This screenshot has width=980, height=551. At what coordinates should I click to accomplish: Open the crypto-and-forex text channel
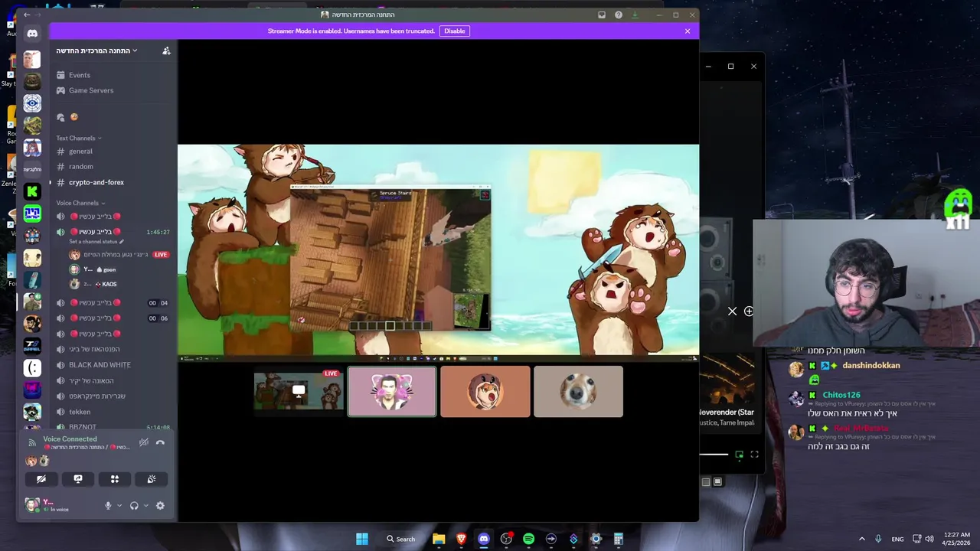[113, 182]
